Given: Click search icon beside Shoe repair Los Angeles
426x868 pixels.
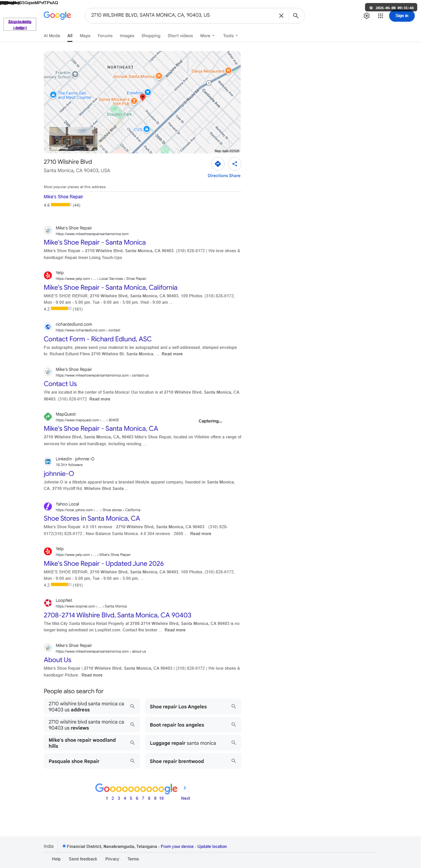Looking at the screenshot, I should point(233,706).
